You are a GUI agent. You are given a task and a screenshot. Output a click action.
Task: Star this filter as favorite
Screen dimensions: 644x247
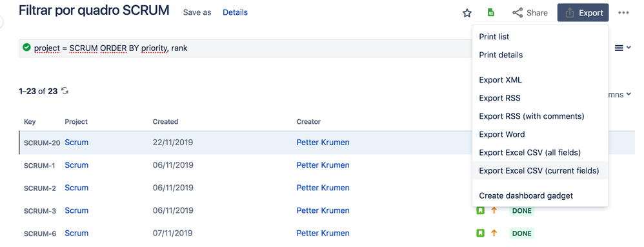467,13
